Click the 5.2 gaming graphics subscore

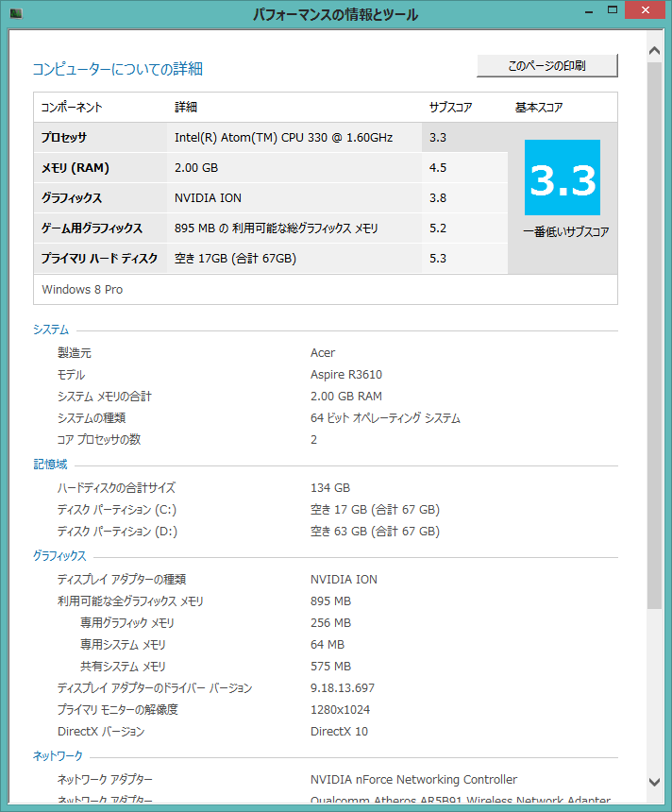click(438, 228)
